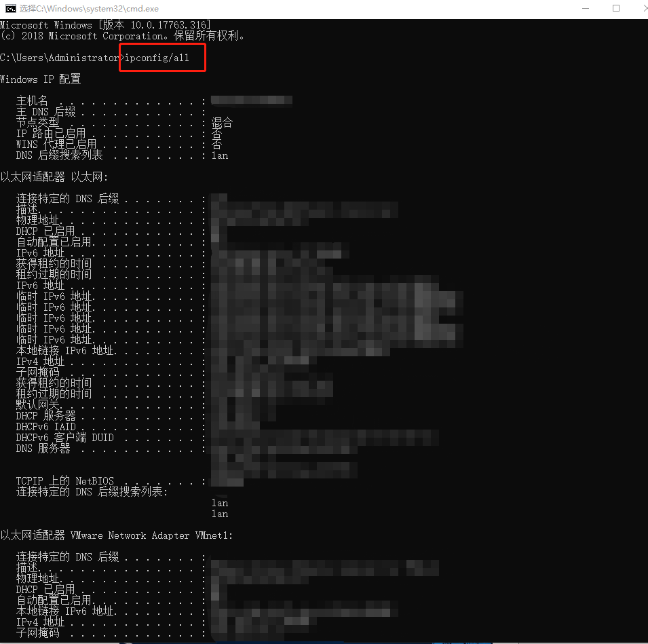Viewport: 648px width, 644px height.
Task: Click the 默认网关 label
Action: 37,404
